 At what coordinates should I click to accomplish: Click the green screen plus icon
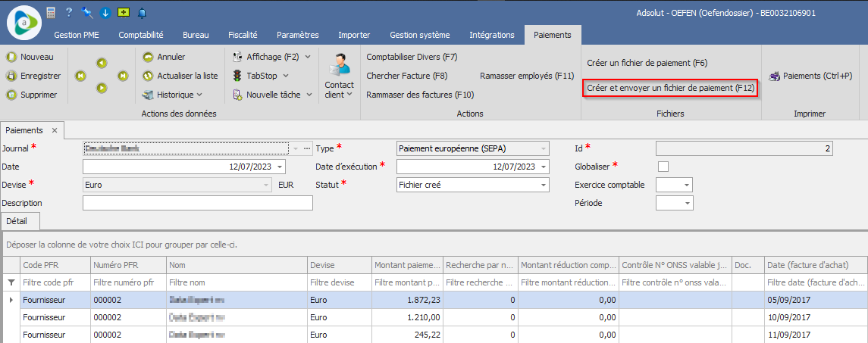[x=124, y=12]
